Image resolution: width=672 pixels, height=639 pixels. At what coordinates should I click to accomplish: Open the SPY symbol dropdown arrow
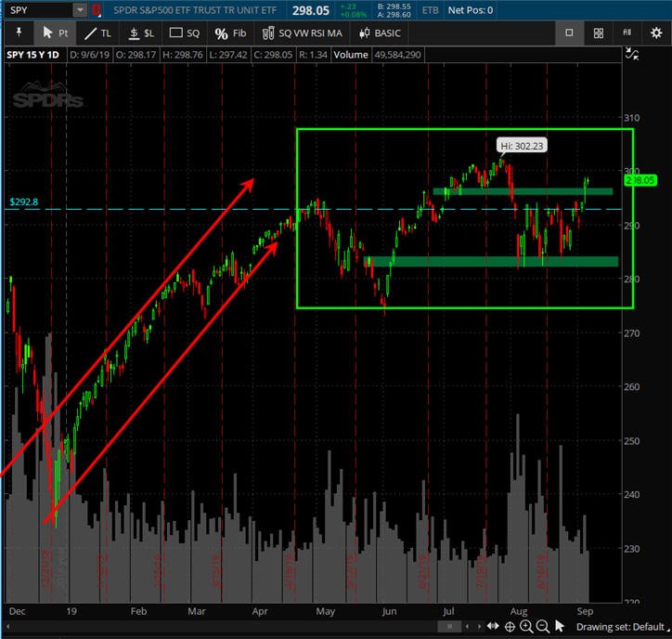click(80, 10)
